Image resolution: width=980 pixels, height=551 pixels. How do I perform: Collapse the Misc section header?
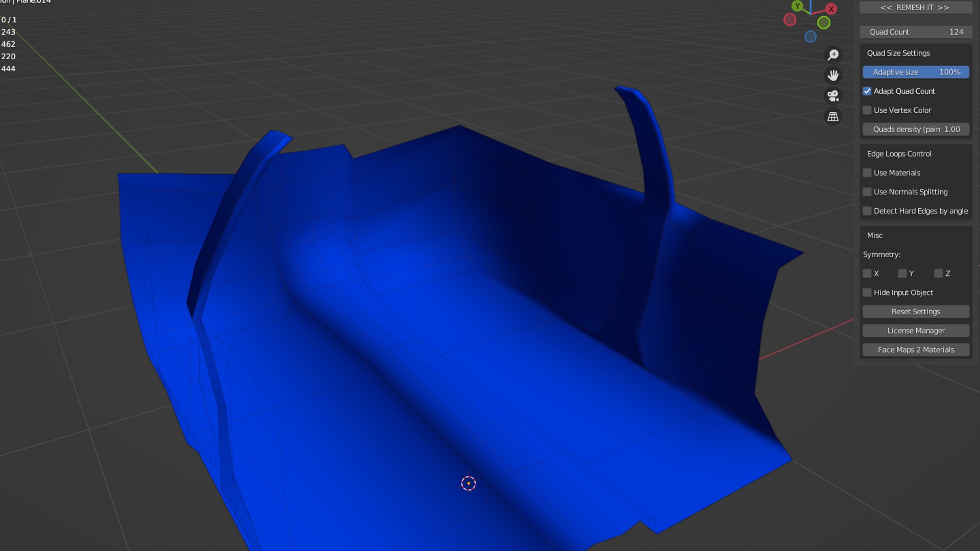pyautogui.click(x=875, y=236)
